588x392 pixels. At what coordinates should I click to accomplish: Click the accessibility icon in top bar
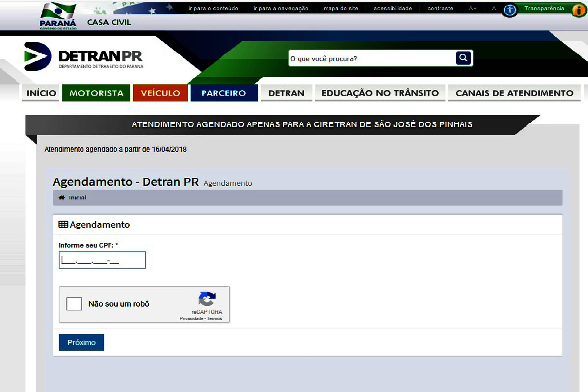click(x=509, y=8)
